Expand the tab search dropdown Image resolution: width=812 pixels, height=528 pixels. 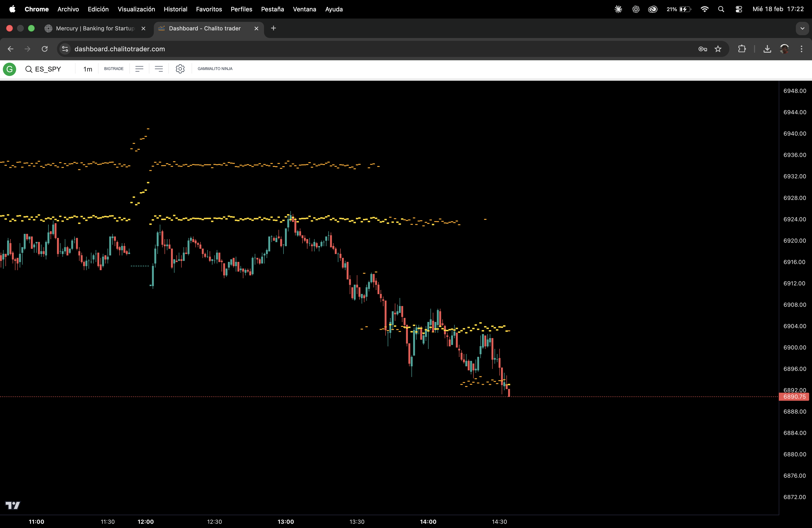click(x=802, y=29)
